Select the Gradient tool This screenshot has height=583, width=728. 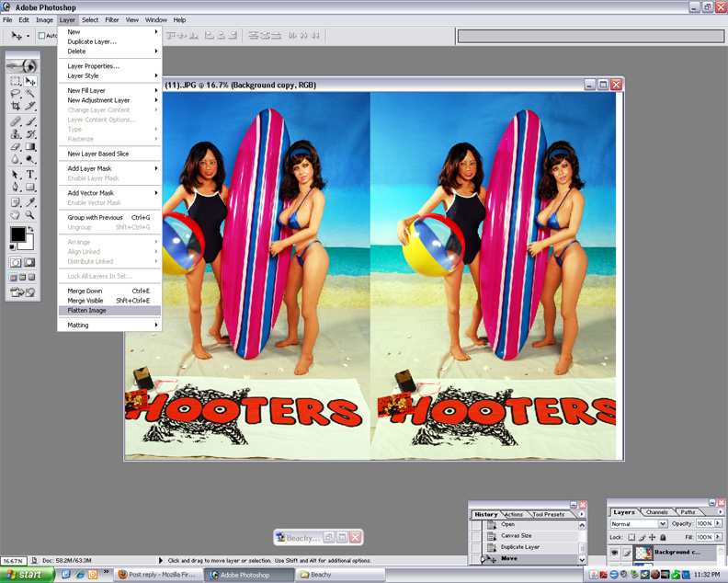coord(30,147)
